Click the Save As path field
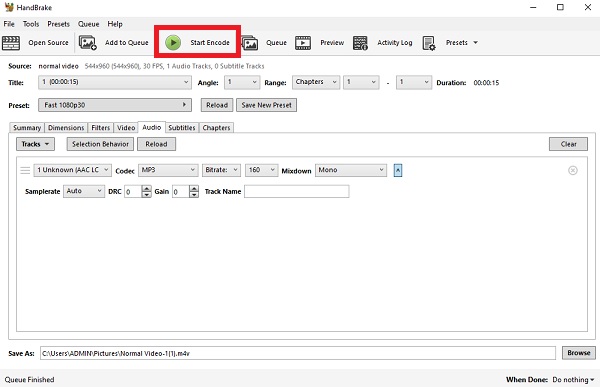This screenshot has height=387, width=600. pyautogui.click(x=298, y=353)
